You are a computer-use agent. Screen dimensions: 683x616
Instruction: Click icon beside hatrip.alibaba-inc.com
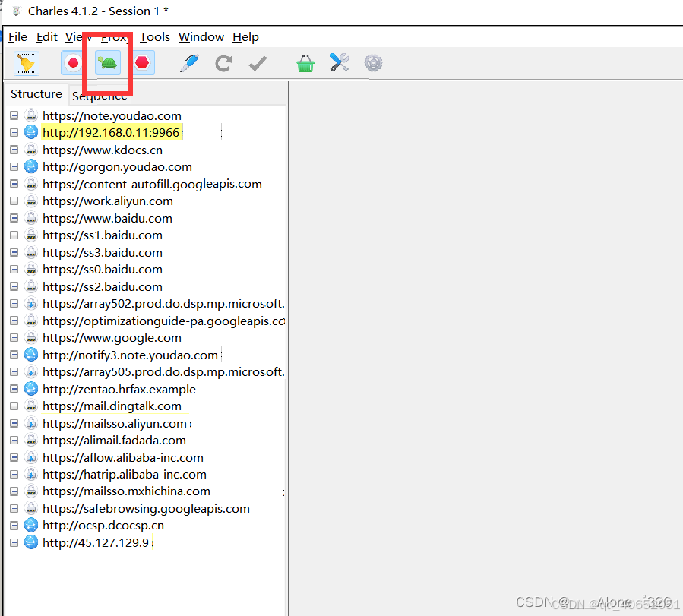tap(31, 474)
